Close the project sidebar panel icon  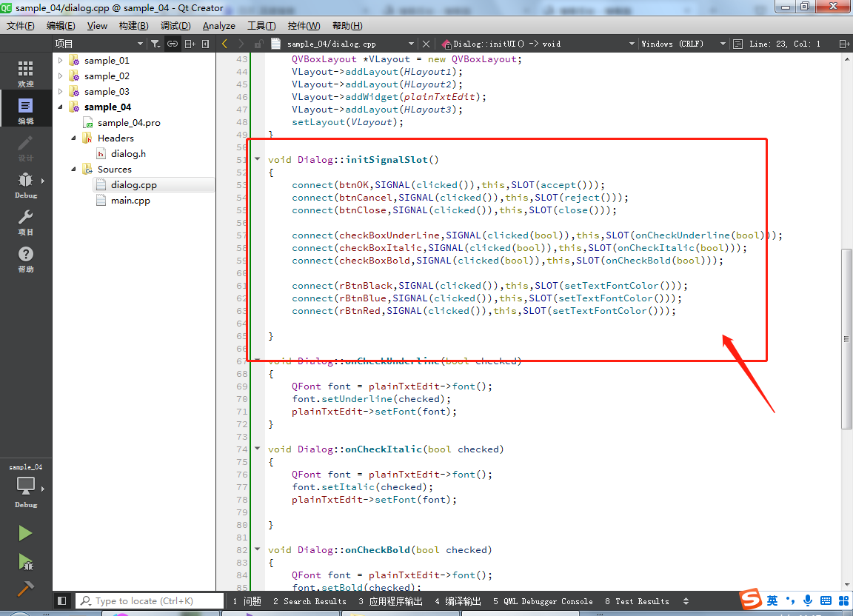coord(206,44)
